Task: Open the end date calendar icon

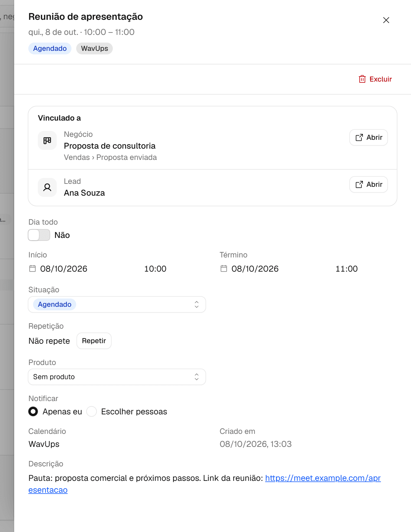Action: 224,269
